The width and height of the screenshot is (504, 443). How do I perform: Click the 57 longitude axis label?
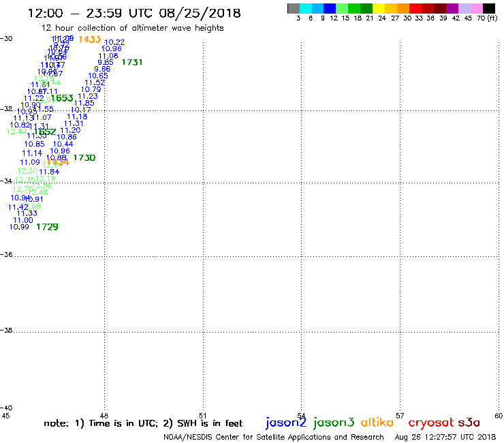click(400, 416)
